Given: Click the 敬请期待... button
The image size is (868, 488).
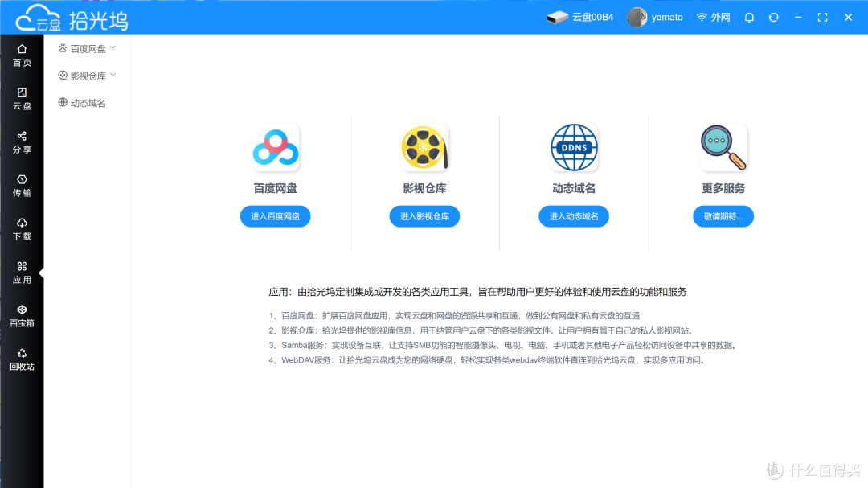Looking at the screenshot, I should click(723, 216).
